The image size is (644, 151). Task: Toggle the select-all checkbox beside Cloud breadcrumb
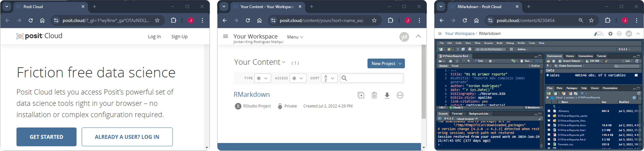(x=547, y=98)
